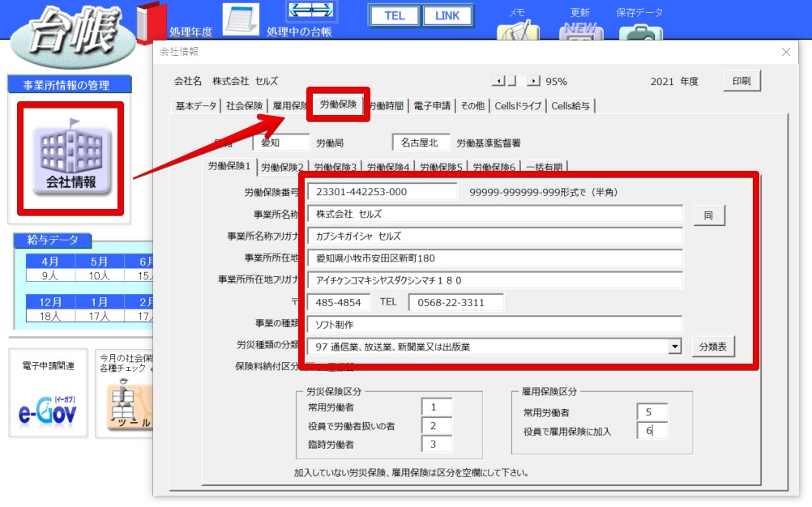Select the 労働保険6 sub-tab
The width and height of the screenshot is (812, 507).
pyautogui.click(x=494, y=167)
